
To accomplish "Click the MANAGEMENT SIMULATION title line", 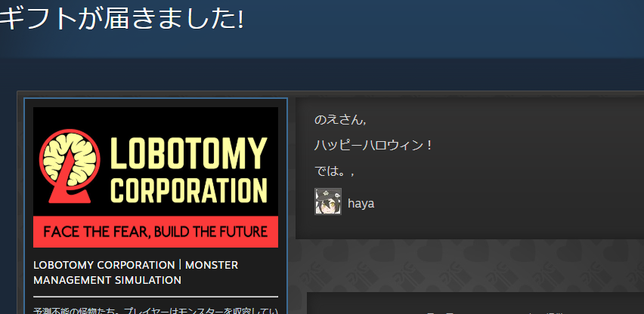I will (107, 280).
